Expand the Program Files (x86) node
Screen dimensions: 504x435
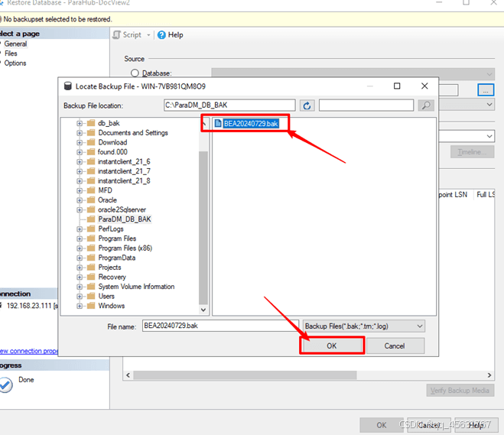point(80,248)
